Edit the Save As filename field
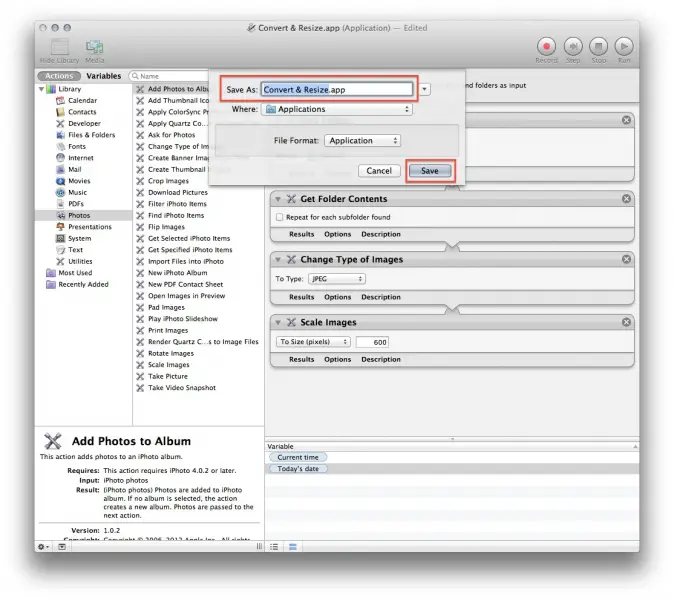This screenshot has width=674, height=600. 337,89
